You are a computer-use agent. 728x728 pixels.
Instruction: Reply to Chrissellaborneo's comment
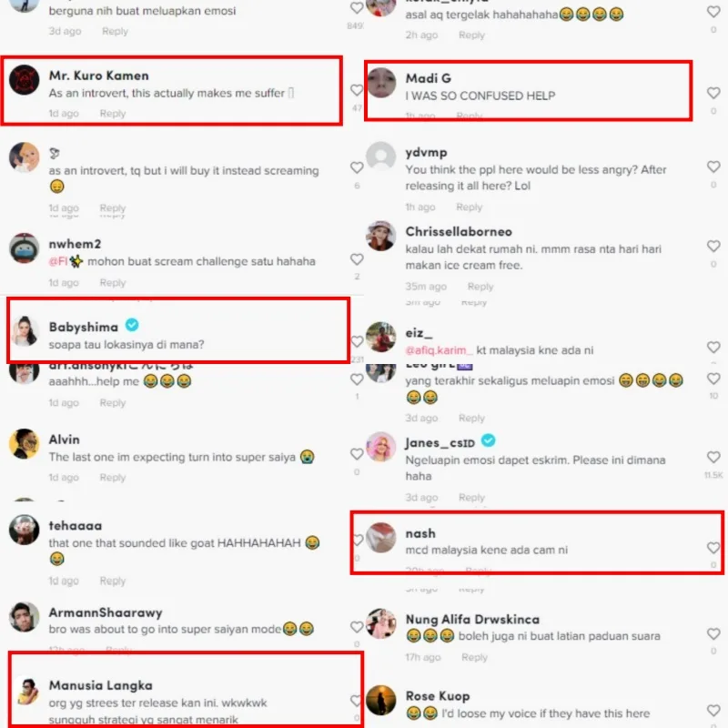[480, 287]
